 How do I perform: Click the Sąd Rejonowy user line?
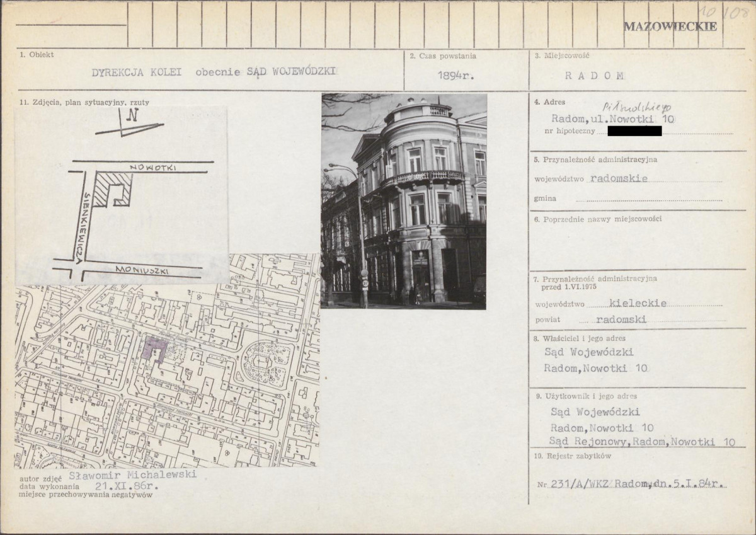click(x=642, y=442)
